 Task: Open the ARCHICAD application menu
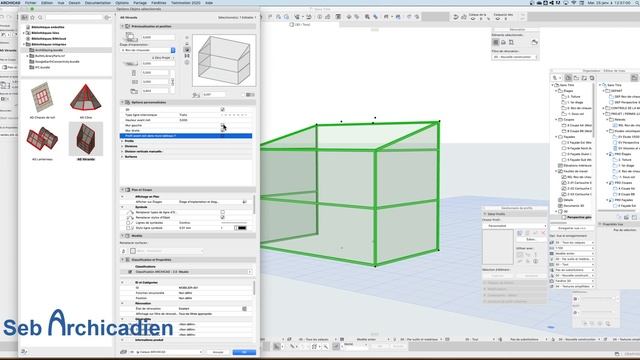[x=10, y=2]
